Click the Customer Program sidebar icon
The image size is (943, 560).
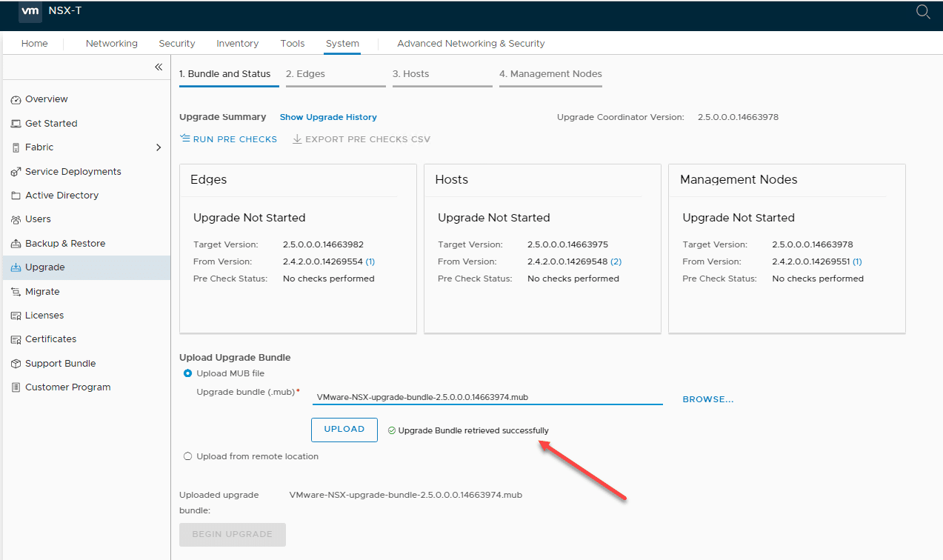point(15,387)
